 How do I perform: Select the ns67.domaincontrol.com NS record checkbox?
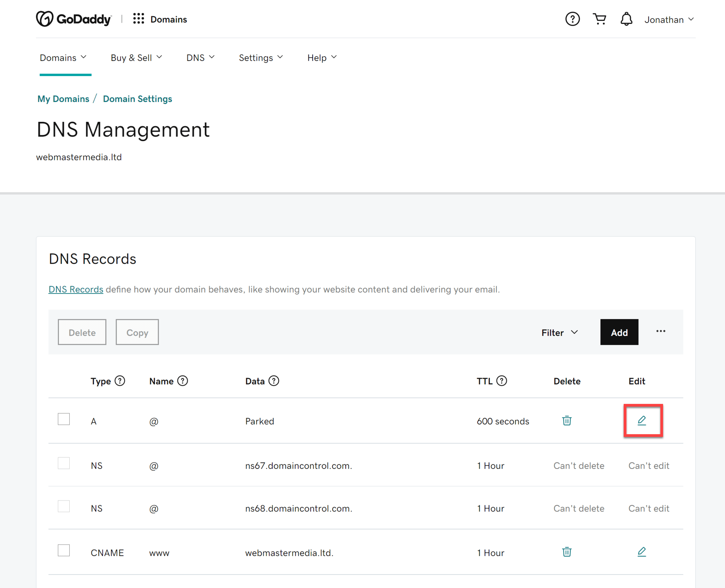(64, 463)
